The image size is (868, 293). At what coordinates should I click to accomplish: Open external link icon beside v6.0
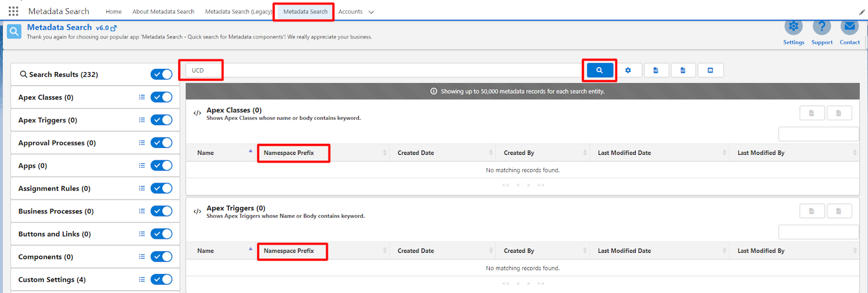(113, 28)
